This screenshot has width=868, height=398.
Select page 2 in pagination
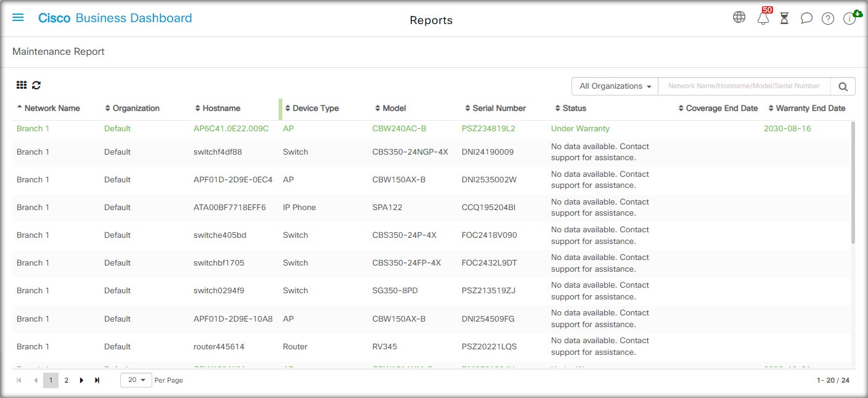click(x=66, y=380)
